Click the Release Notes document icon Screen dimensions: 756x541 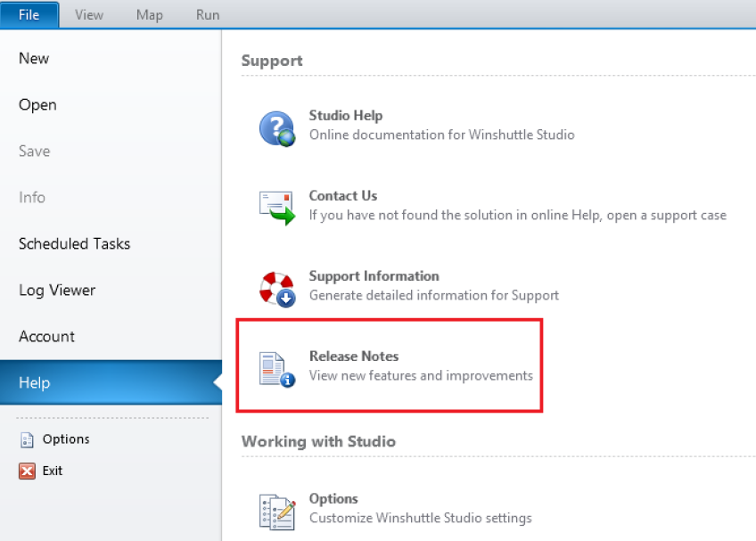[276, 369]
